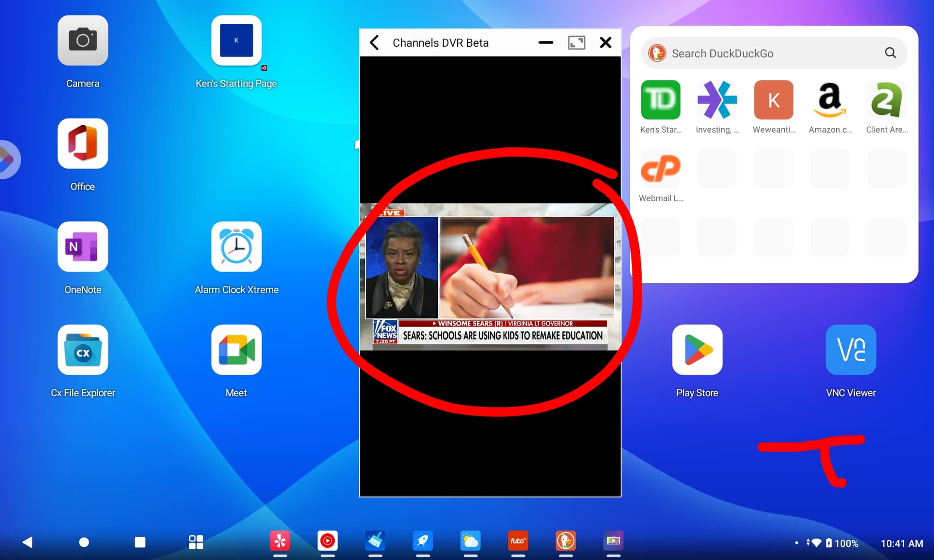934x560 pixels.
Task: Go back in Channels DVR Beta
Action: pyautogui.click(x=375, y=43)
